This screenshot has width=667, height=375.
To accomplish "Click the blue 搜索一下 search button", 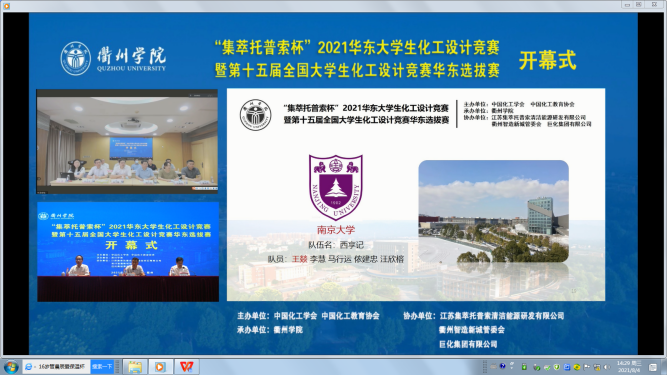I will tap(102, 366).
